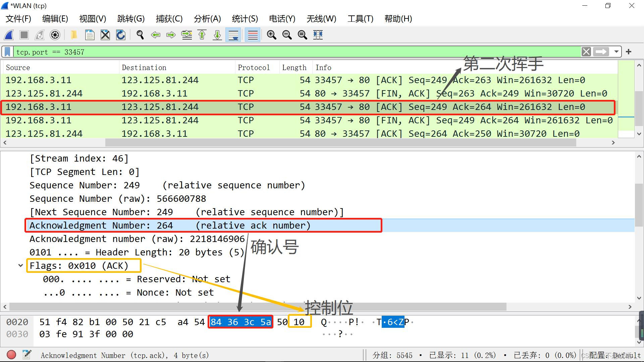Collapse the Flags: 0x010 (ACK) tree
644x362 pixels.
(20, 266)
